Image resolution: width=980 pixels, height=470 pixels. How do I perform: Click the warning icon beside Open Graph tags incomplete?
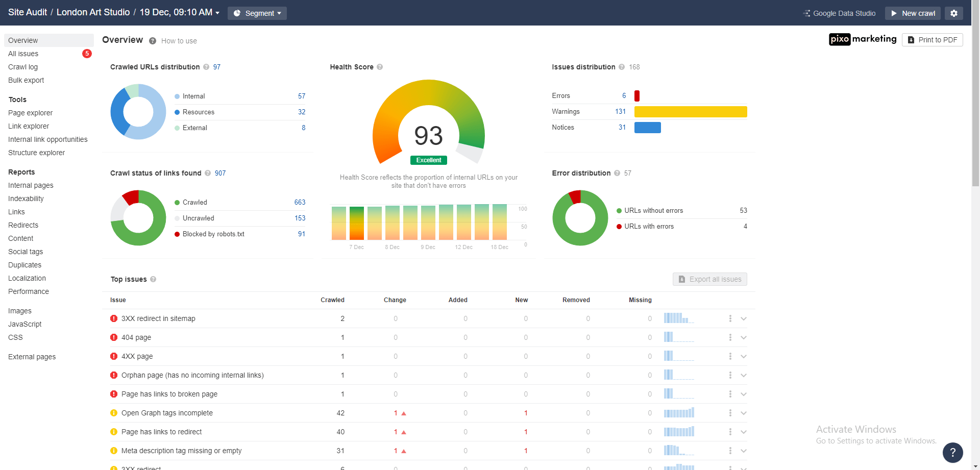pos(114,413)
